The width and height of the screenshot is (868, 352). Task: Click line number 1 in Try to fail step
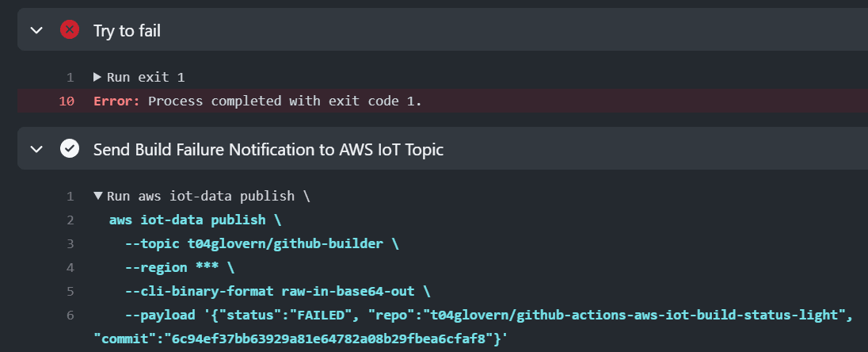70,78
